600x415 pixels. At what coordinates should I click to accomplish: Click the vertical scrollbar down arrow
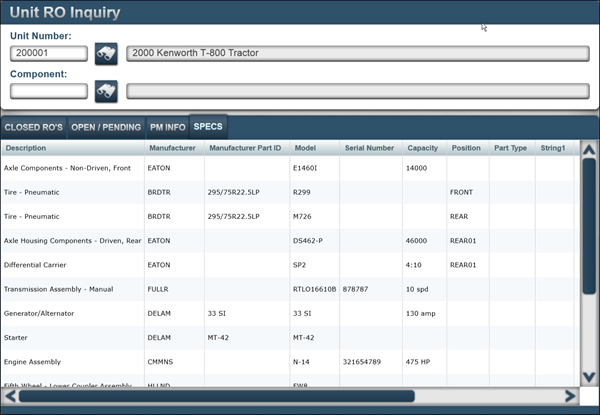tap(589, 376)
